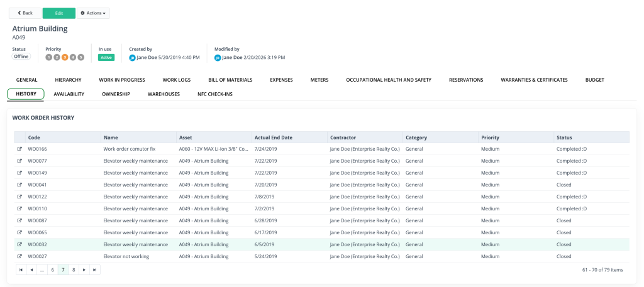Click the 'Work order comutor fix' name cell
This screenshot has height=287, width=644.
tap(139, 149)
